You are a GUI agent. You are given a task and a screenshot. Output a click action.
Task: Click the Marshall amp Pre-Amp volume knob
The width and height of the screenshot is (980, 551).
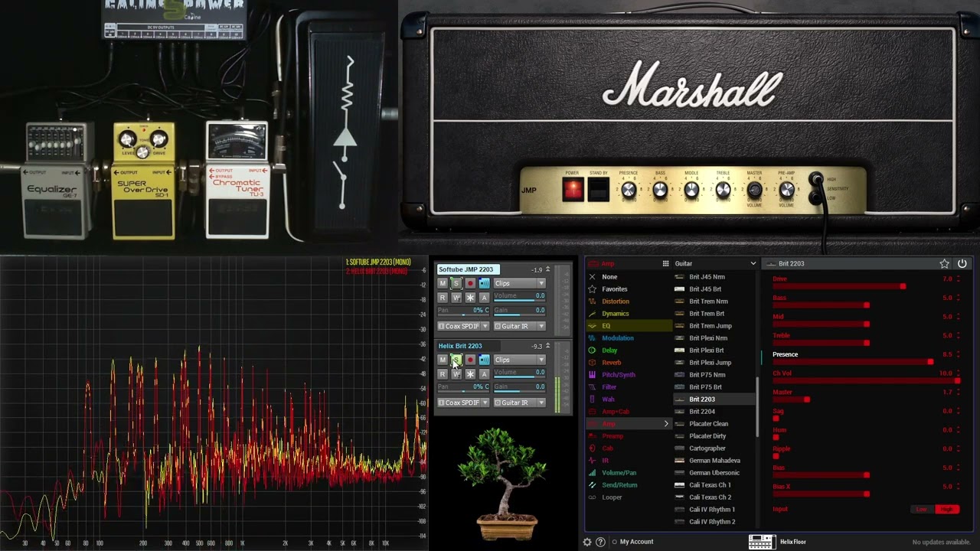(786, 191)
